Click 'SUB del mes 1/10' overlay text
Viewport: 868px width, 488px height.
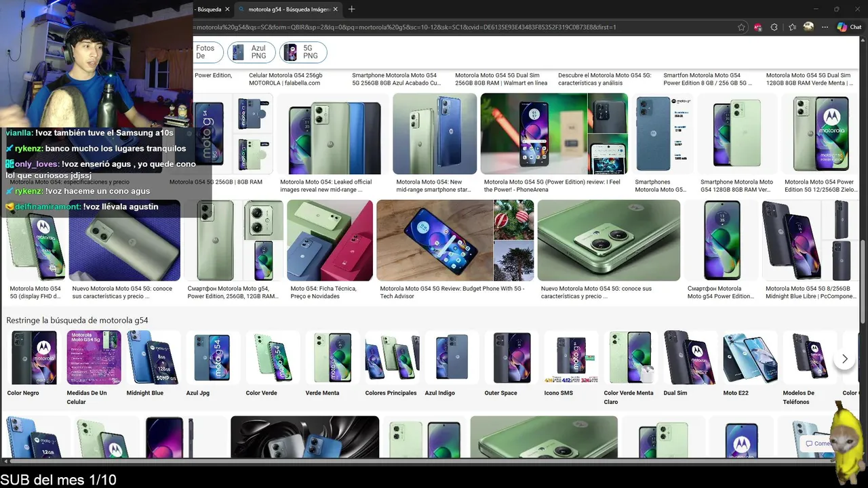coord(58,480)
